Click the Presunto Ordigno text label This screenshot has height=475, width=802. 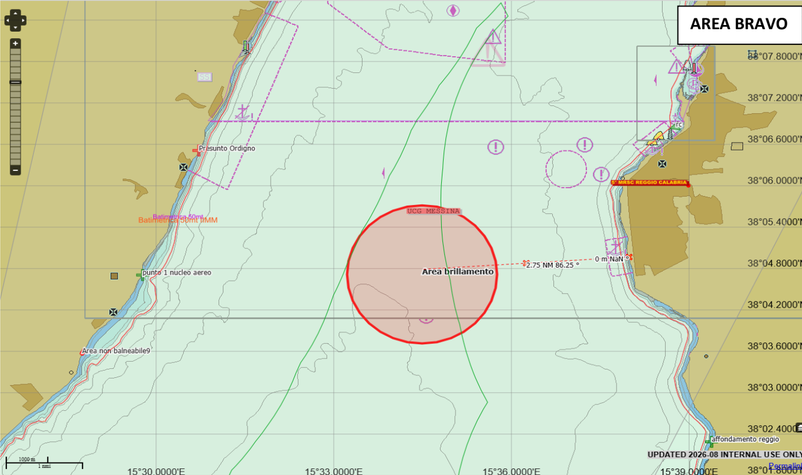coord(227,148)
